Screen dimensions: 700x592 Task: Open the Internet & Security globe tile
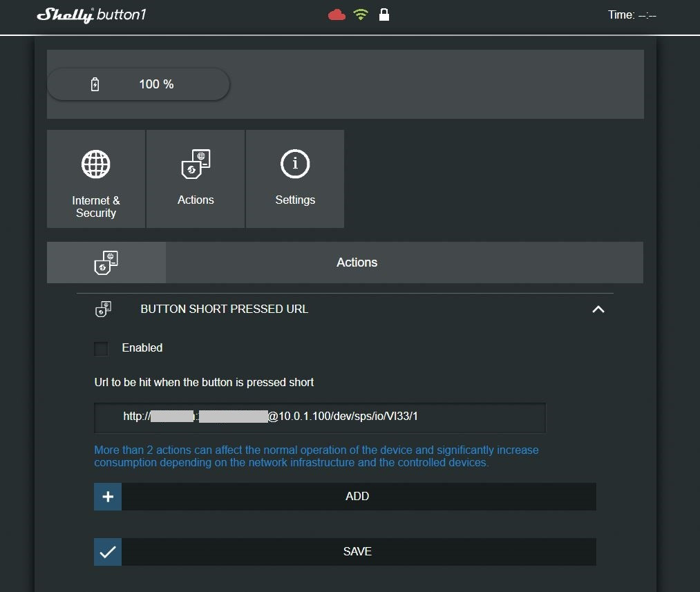click(x=96, y=179)
